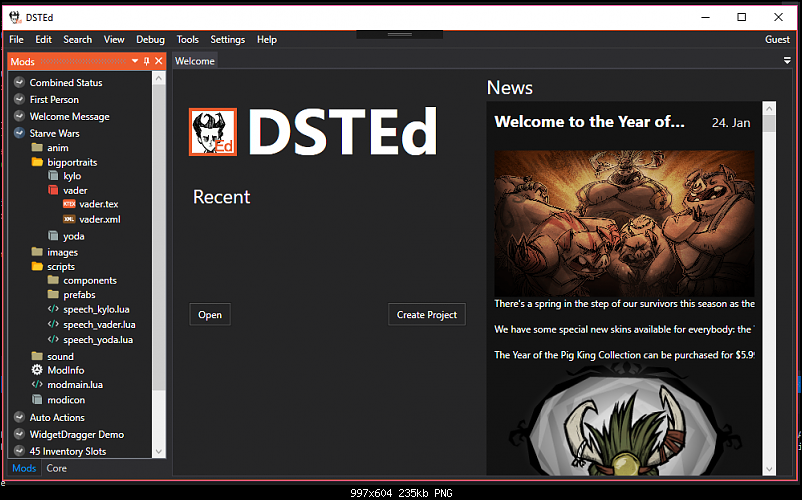
Task: Select the modmain.lua file
Action: tap(75, 384)
